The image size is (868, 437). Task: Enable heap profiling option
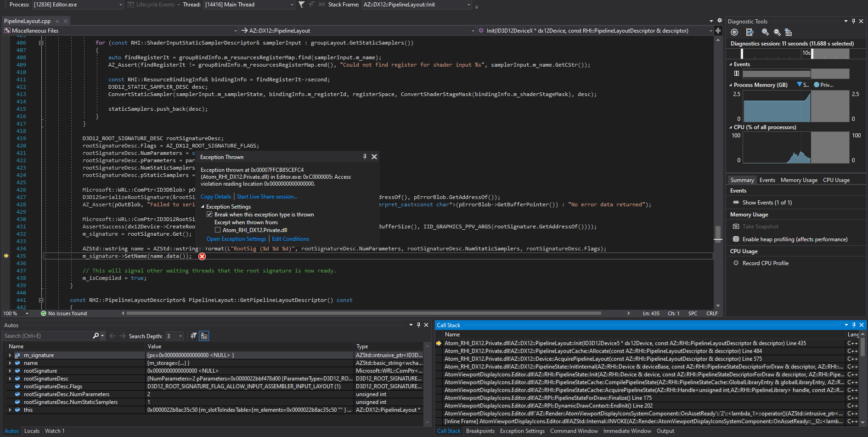pos(795,239)
